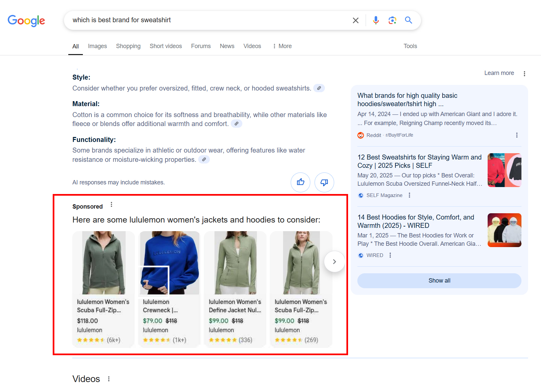Open 14 Best Hoodies WIRED article
The width and height of the screenshot is (541, 392).
pyautogui.click(x=416, y=221)
